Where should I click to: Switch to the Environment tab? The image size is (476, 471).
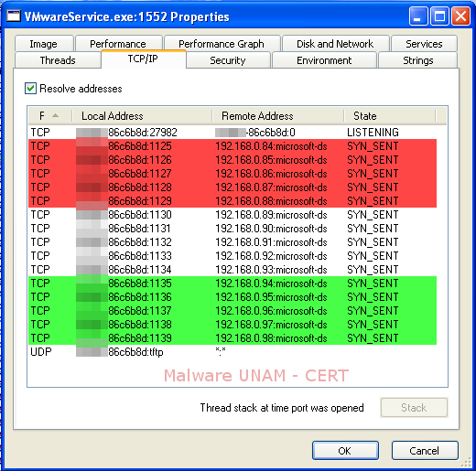(x=324, y=60)
